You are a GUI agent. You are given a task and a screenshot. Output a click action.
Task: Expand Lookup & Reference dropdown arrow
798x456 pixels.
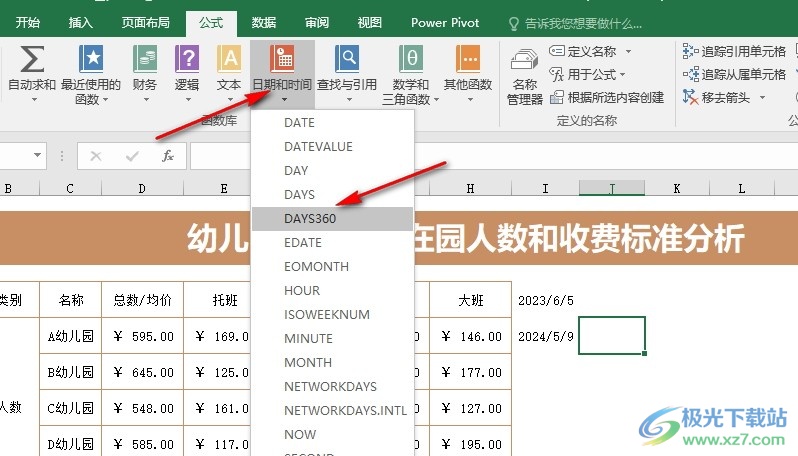[349, 99]
